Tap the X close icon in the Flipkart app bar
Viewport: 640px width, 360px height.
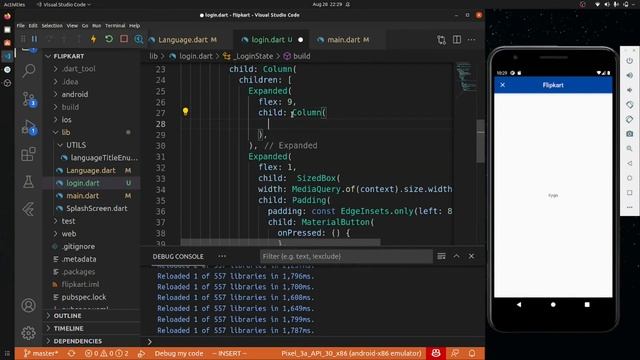[x=503, y=85]
